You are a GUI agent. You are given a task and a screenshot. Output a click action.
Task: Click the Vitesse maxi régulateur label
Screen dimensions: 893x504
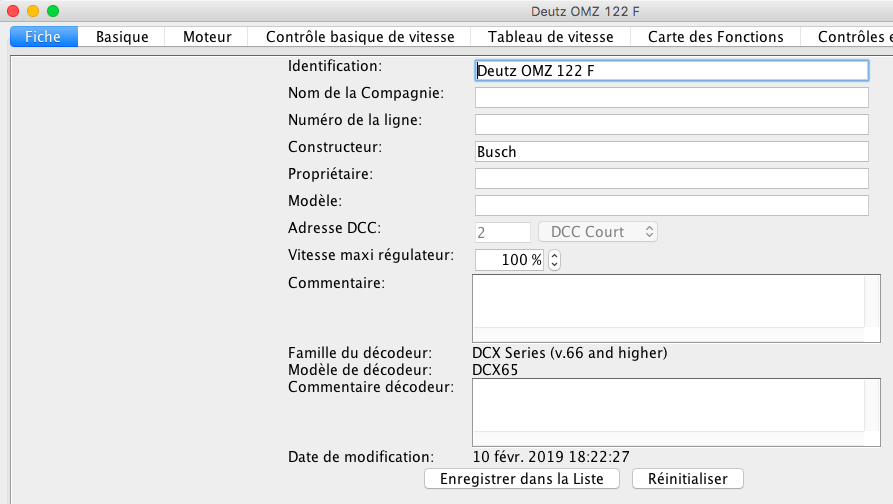(x=371, y=255)
